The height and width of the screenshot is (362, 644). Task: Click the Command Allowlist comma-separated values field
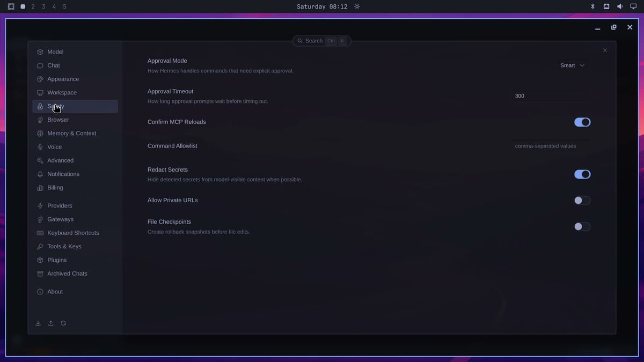[x=550, y=146]
